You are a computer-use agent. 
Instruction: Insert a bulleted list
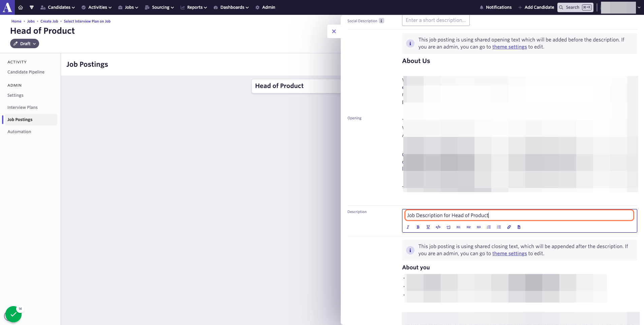(499, 227)
